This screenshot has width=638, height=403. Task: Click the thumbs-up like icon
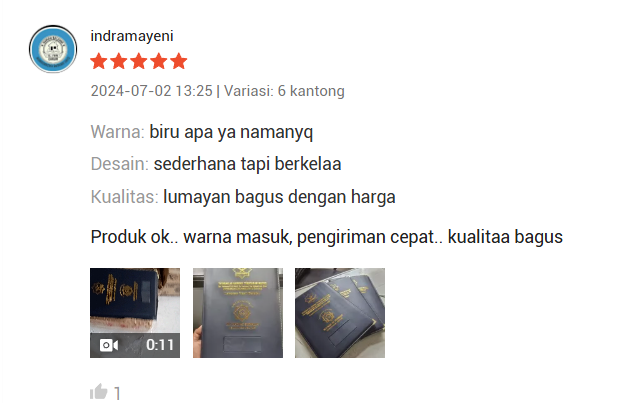pos(98,392)
